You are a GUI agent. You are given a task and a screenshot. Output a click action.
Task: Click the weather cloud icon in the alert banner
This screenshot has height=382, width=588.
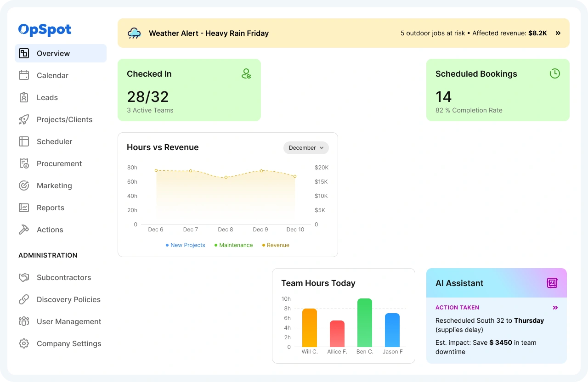tap(134, 33)
